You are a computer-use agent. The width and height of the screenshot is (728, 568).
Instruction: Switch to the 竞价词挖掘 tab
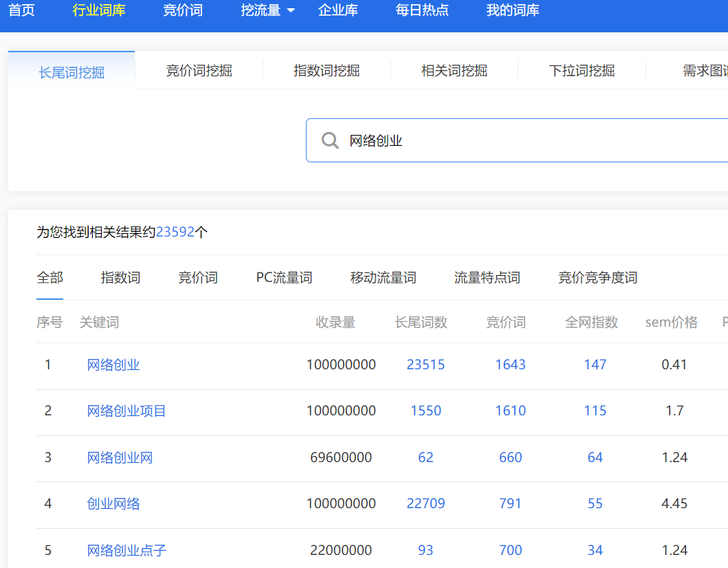pos(199,70)
